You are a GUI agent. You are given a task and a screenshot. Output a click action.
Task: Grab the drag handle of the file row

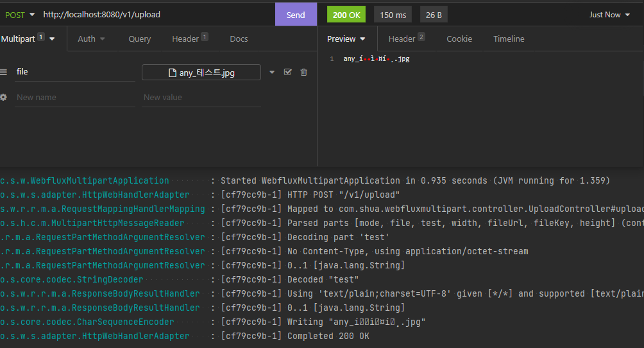[4, 72]
